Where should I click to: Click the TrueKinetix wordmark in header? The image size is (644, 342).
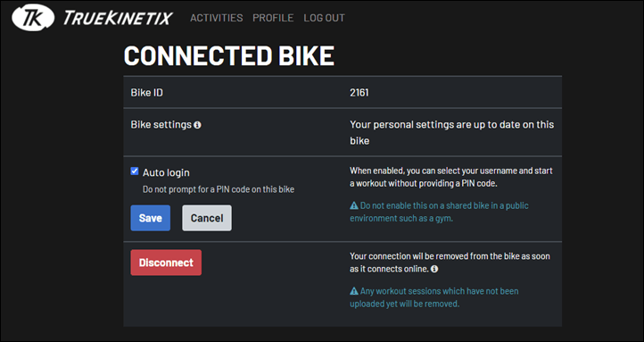pyautogui.click(x=118, y=18)
